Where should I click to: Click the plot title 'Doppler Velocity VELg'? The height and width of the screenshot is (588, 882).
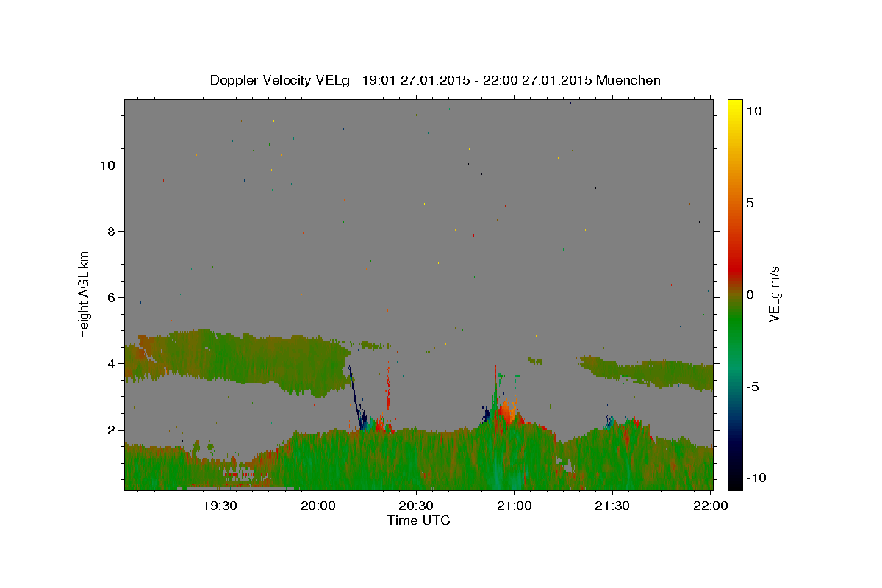(282, 80)
